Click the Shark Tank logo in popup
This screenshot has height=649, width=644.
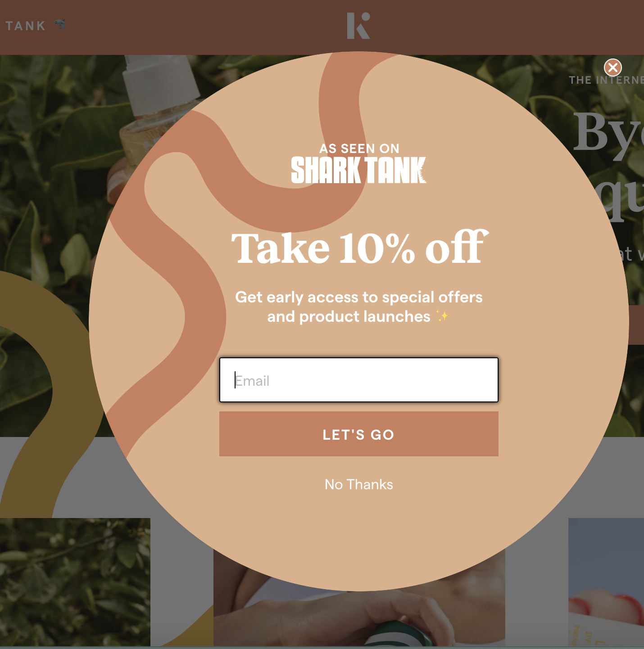coord(358,170)
